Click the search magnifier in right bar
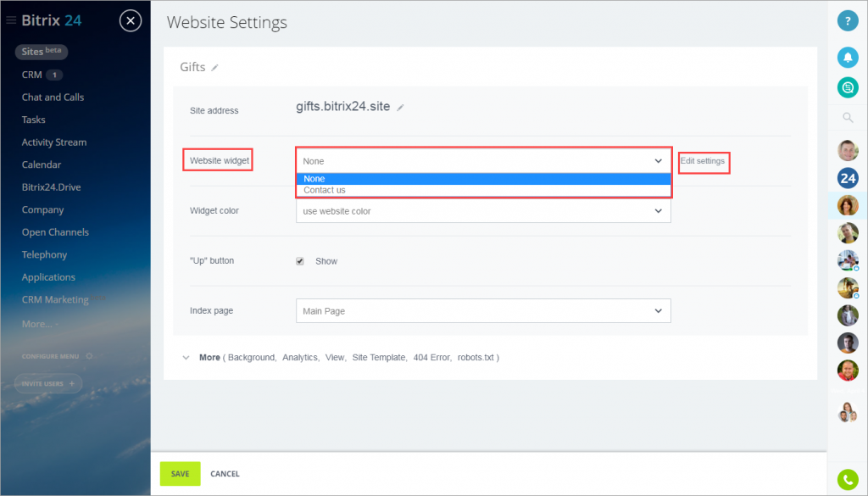The width and height of the screenshot is (868, 496). [x=848, y=117]
